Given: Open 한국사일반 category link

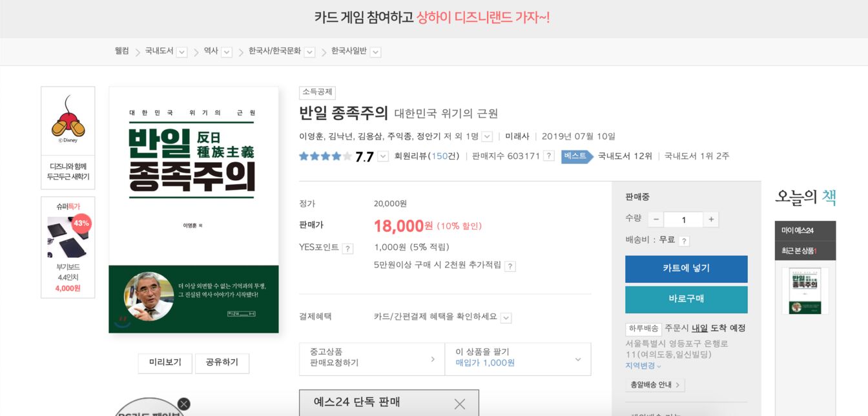Looking at the screenshot, I should point(349,51).
